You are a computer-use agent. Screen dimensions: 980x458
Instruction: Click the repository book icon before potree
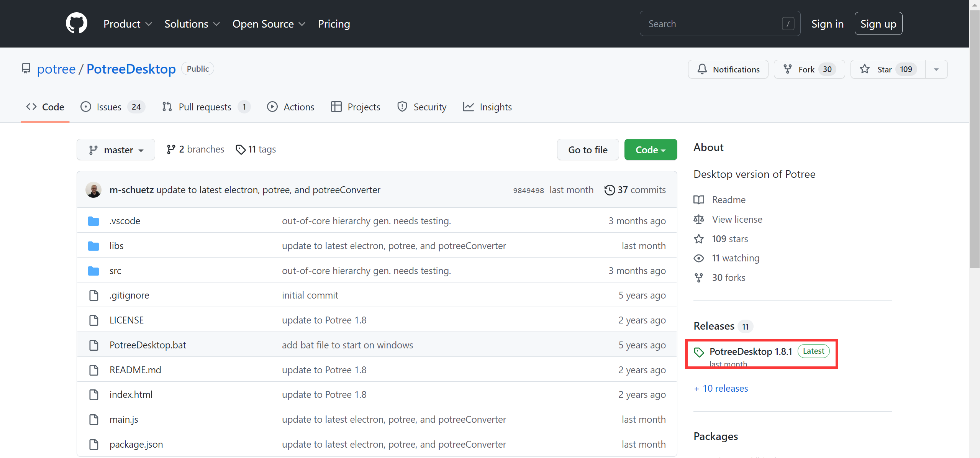26,69
